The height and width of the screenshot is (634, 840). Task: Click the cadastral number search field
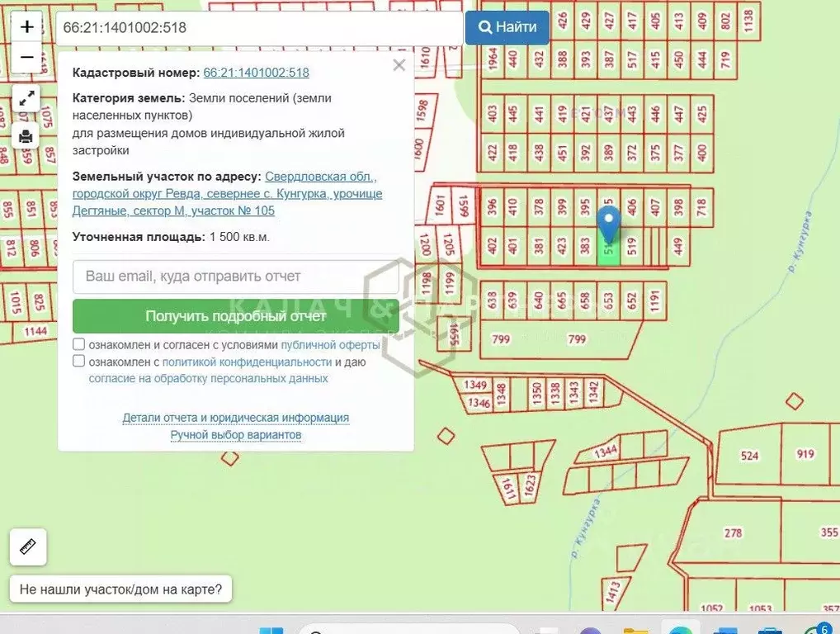(258, 28)
